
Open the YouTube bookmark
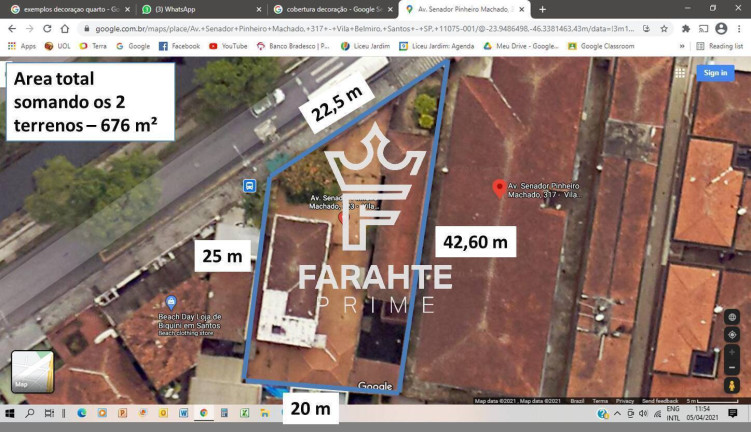[x=228, y=46]
